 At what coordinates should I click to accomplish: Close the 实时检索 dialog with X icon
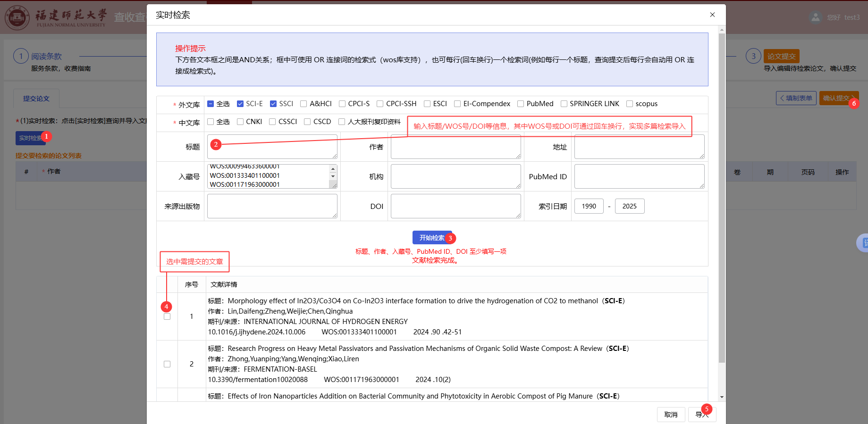tap(712, 15)
